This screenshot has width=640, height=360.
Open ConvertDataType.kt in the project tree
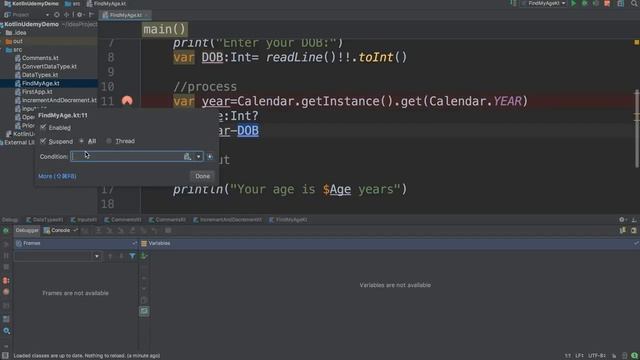tap(49, 67)
